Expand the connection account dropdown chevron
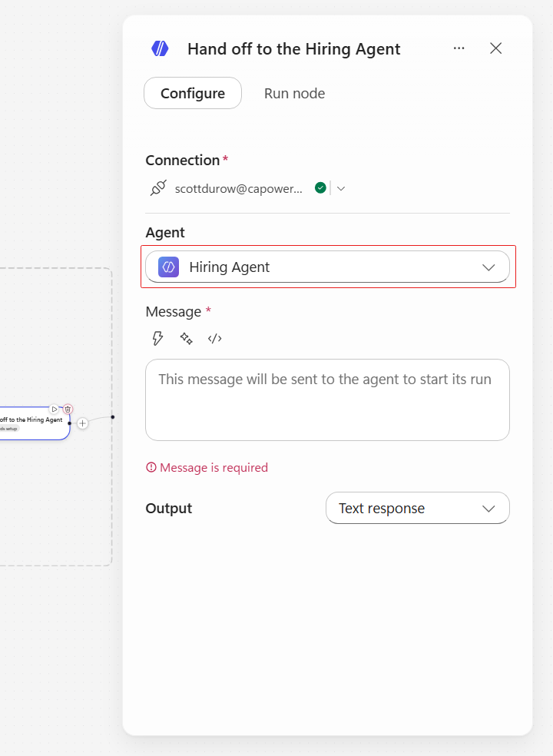Screen dimensions: 553x756 (341, 188)
